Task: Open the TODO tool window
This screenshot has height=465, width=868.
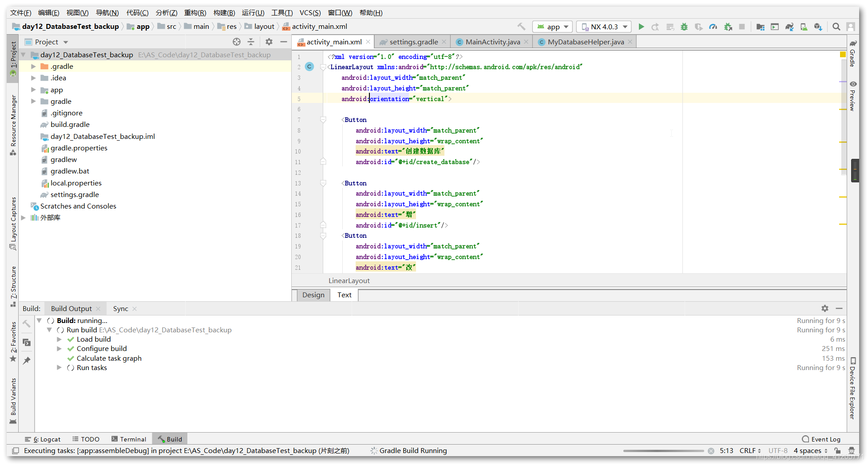Action: pos(86,439)
